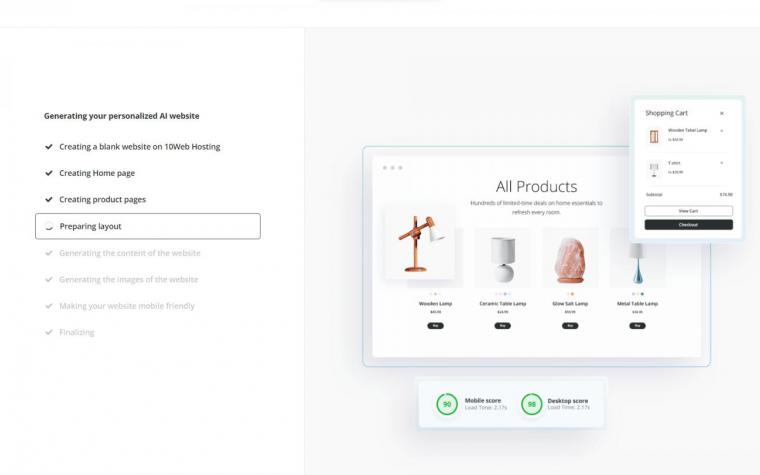
Task: Click the loading spinner in Preparing layout
Action: coord(48,226)
